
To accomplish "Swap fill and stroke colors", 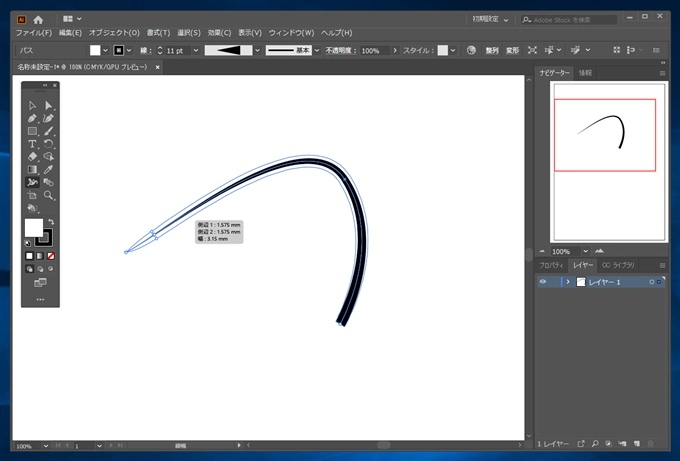I will pyautogui.click(x=51, y=222).
